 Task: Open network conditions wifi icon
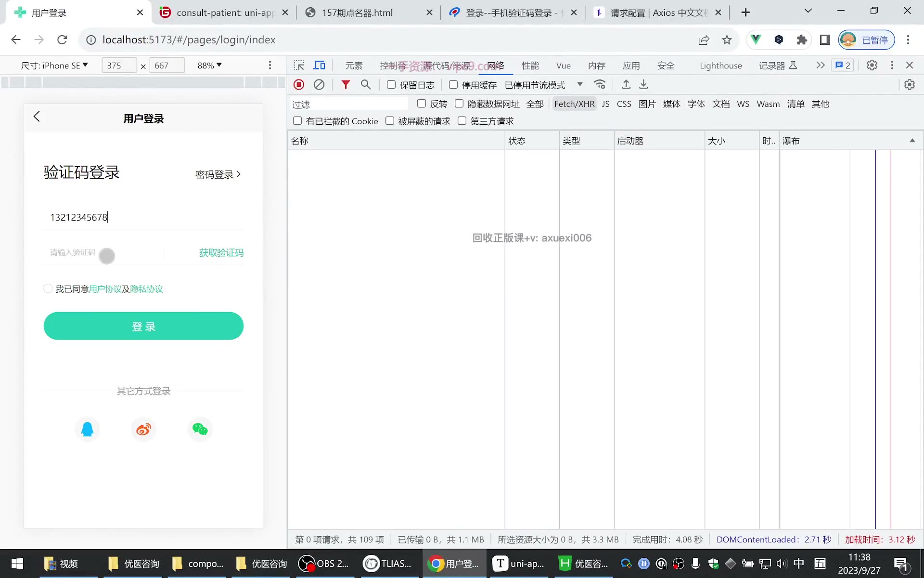600,85
